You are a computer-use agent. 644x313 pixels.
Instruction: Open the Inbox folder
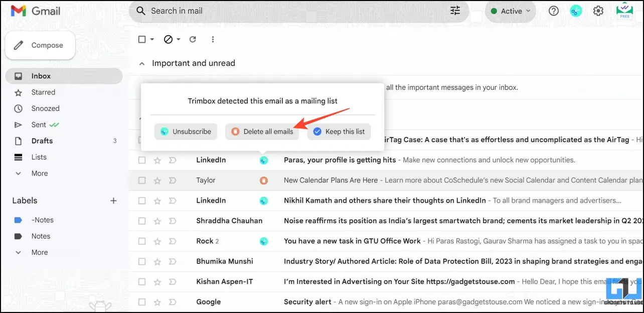click(x=64, y=76)
